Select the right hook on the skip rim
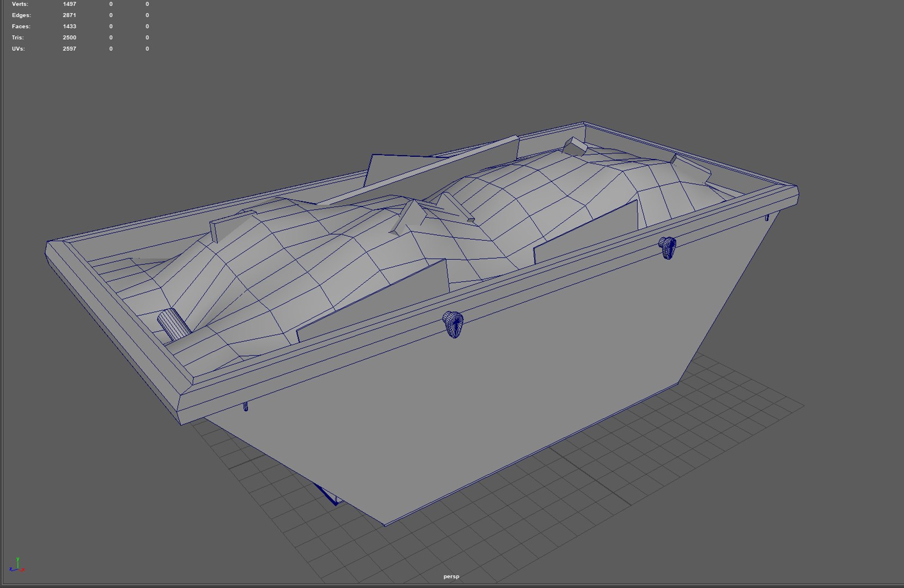904x588 pixels. click(x=668, y=248)
